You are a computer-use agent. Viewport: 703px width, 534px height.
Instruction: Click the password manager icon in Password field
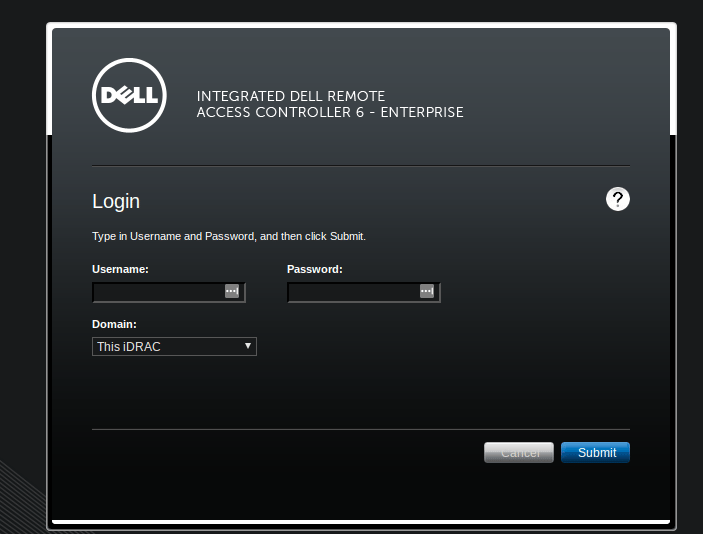pos(427,291)
